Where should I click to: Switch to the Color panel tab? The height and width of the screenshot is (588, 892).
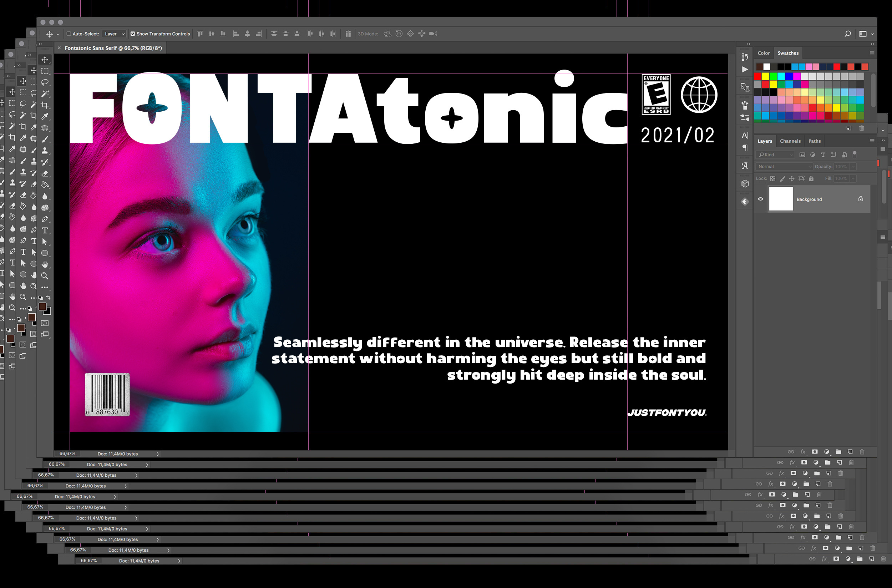pyautogui.click(x=764, y=53)
